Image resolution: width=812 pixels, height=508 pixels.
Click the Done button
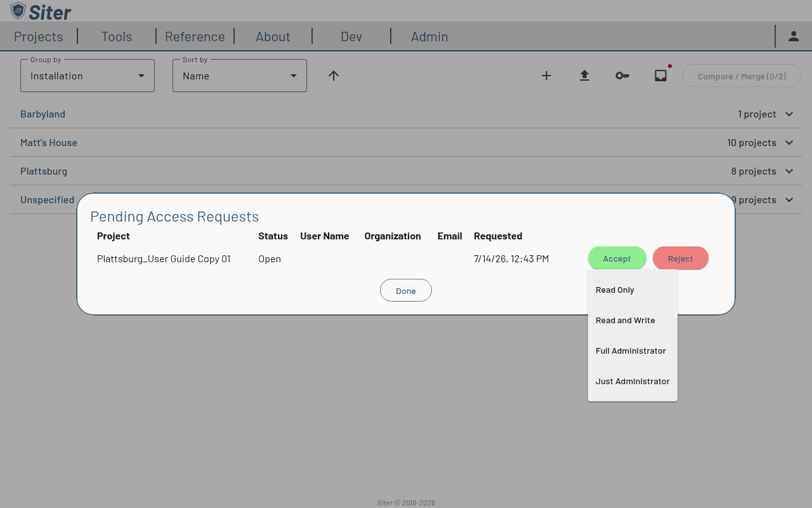[406, 291]
